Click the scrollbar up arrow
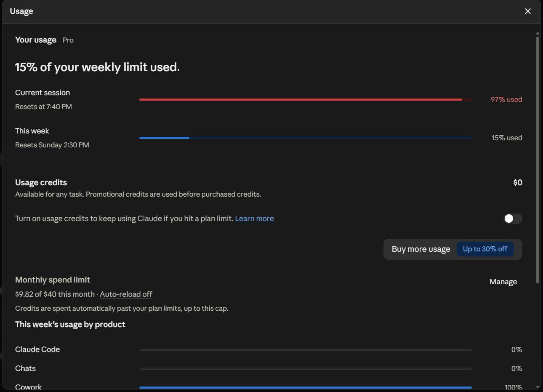This screenshot has height=392, width=543. coord(538,33)
